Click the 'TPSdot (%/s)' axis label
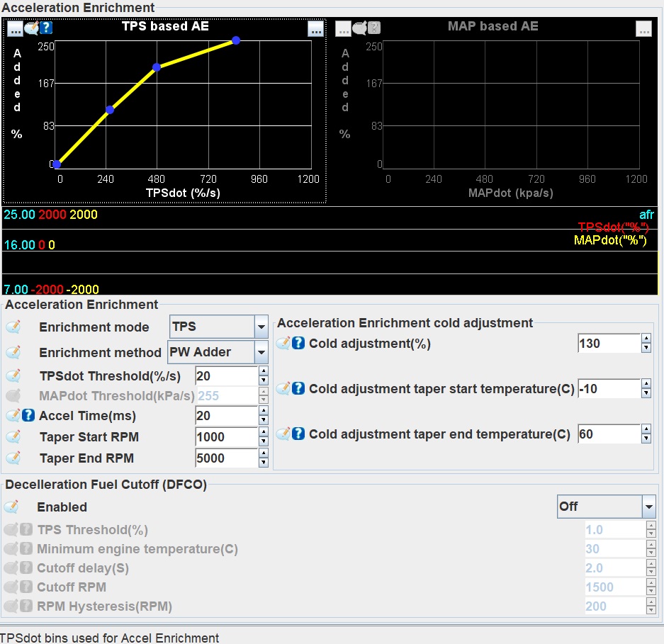This screenshot has width=664, height=644. pyautogui.click(x=183, y=193)
